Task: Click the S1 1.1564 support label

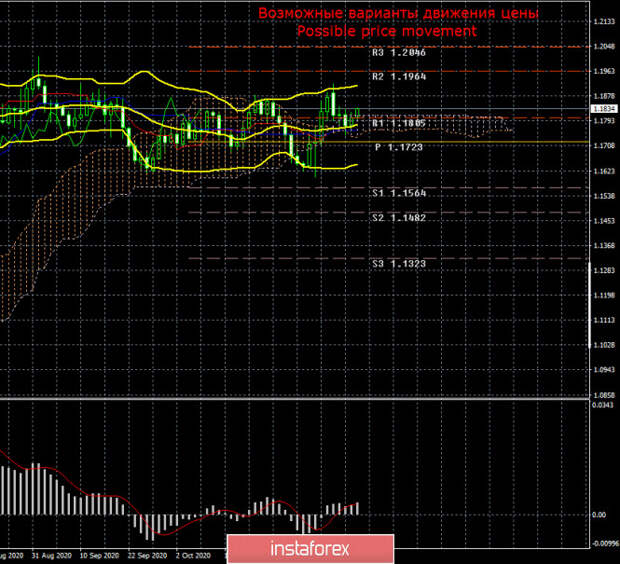Action: tap(399, 193)
